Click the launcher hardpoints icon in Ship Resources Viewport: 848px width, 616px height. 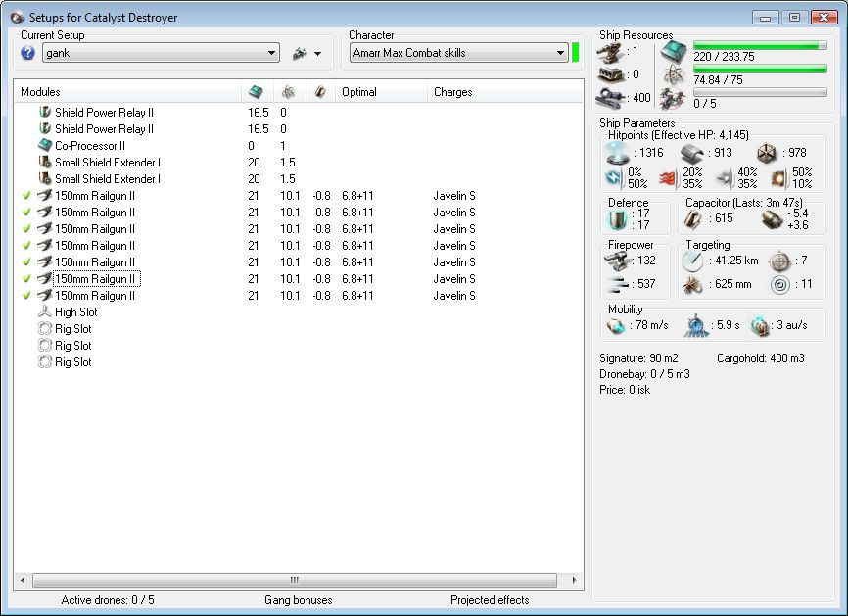[612, 74]
